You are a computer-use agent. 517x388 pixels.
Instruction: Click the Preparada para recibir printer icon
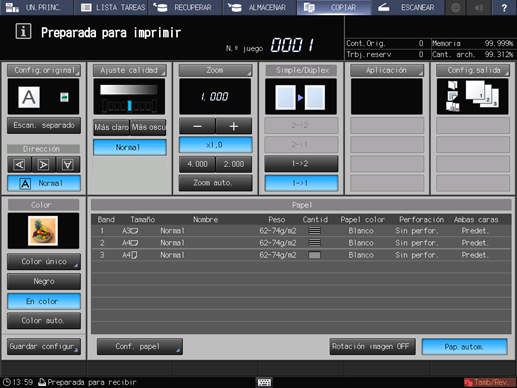pyautogui.click(x=42, y=382)
